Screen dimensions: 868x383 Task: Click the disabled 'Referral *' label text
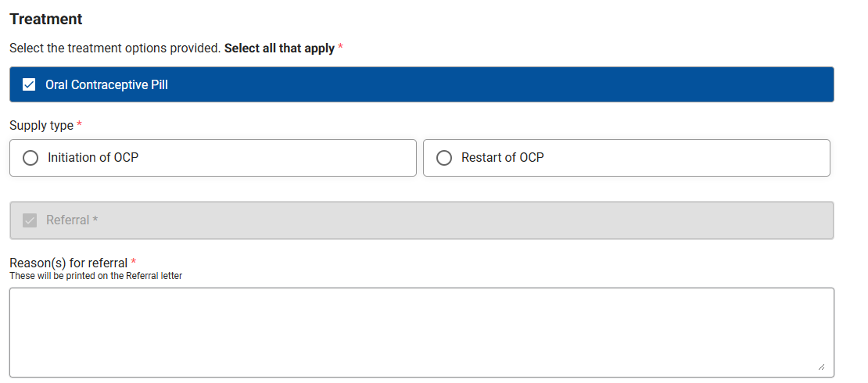click(x=72, y=220)
